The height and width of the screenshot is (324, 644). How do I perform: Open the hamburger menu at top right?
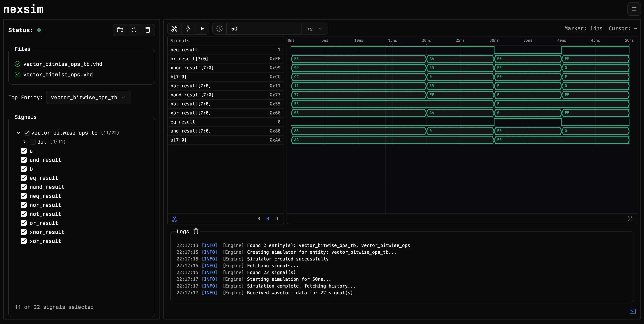634,9
